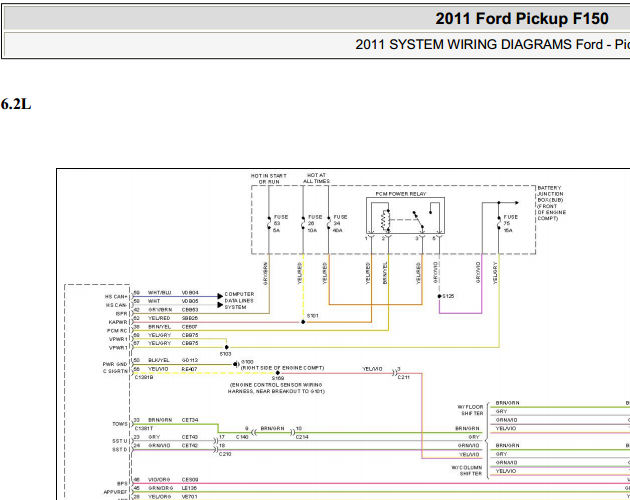Click the 'CE607' circuit code

click(189, 327)
